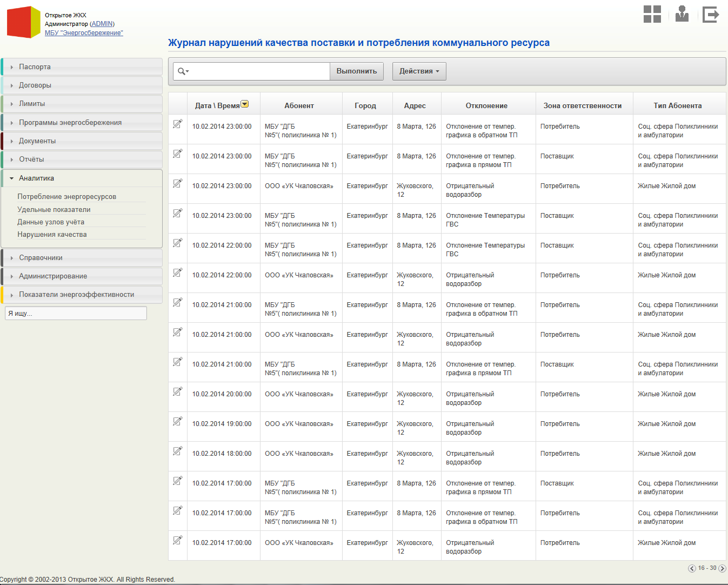Click the red cube application logo
This screenshot has width=728, height=585.
(23, 22)
